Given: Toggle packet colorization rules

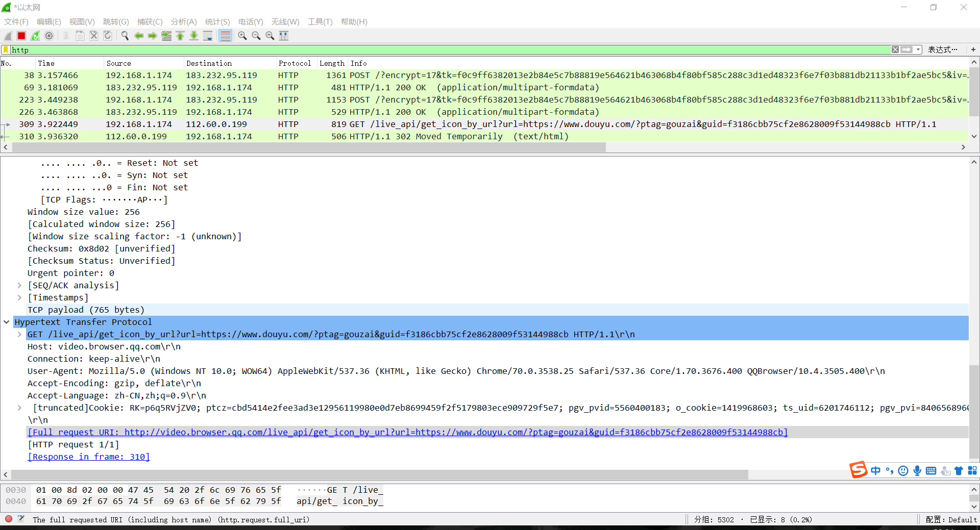Looking at the screenshot, I should (x=225, y=36).
